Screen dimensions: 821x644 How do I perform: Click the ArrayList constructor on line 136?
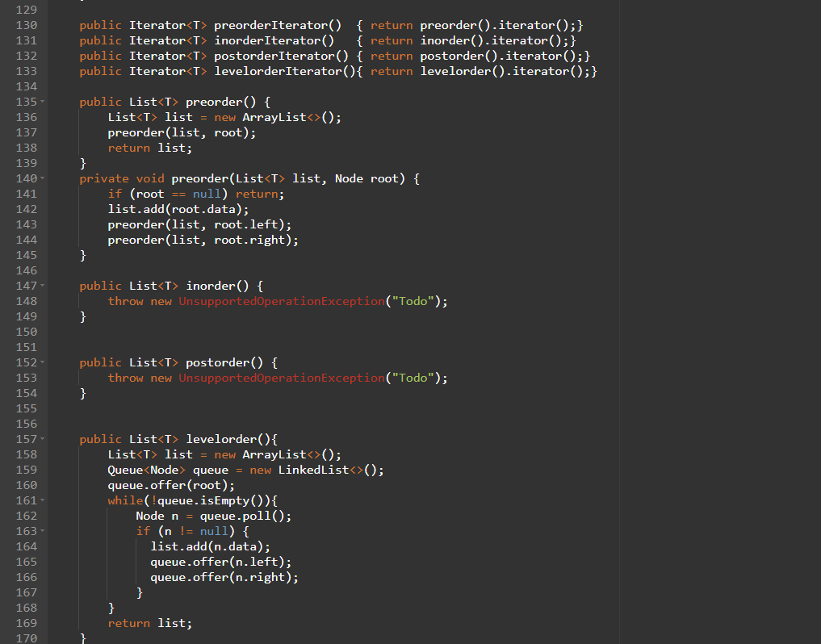(x=274, y=116)
